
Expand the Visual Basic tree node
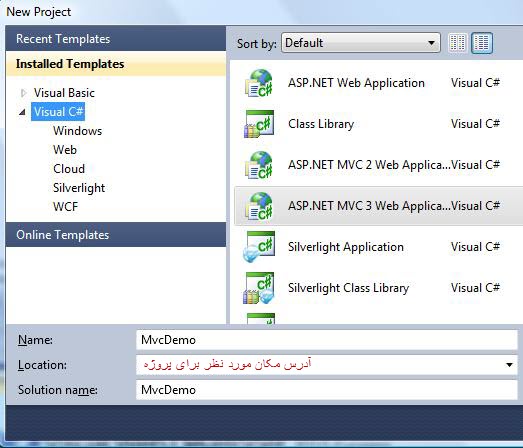click(23, 93)
